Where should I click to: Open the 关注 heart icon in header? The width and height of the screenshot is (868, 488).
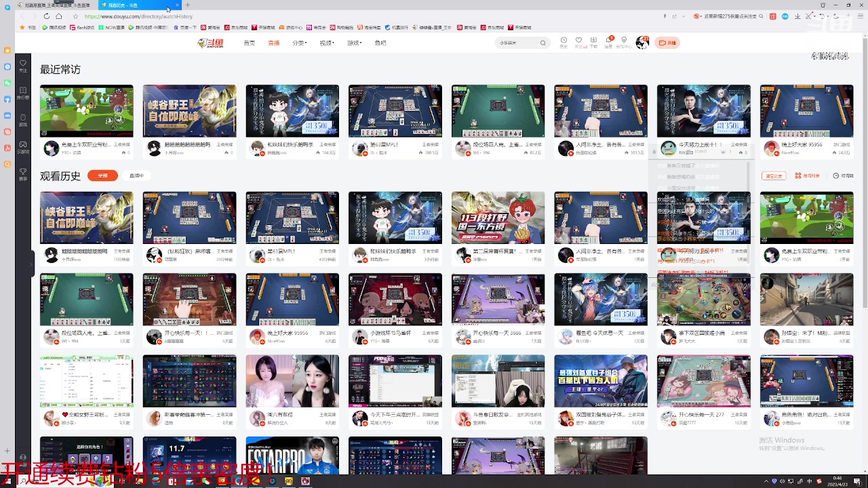[578, 42]
